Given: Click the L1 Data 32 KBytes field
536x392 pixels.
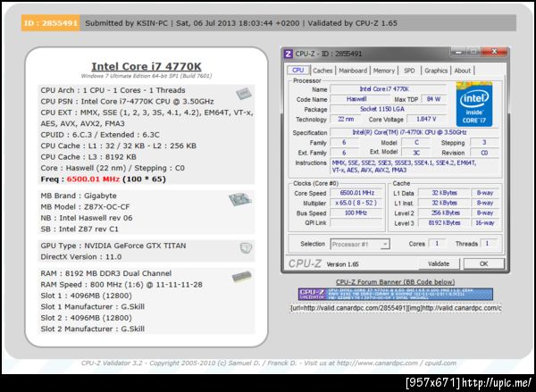Looking at the screenshot, I should 444,193.
